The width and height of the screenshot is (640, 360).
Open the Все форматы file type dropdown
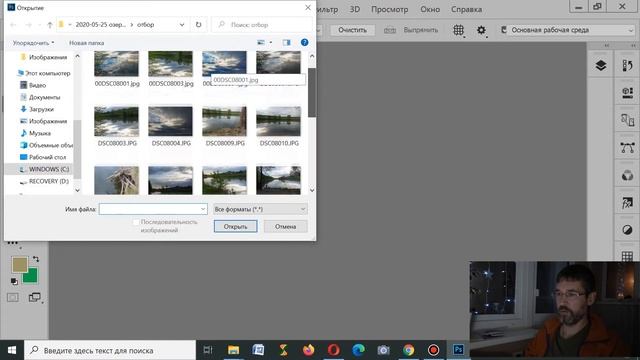point(260,209)
